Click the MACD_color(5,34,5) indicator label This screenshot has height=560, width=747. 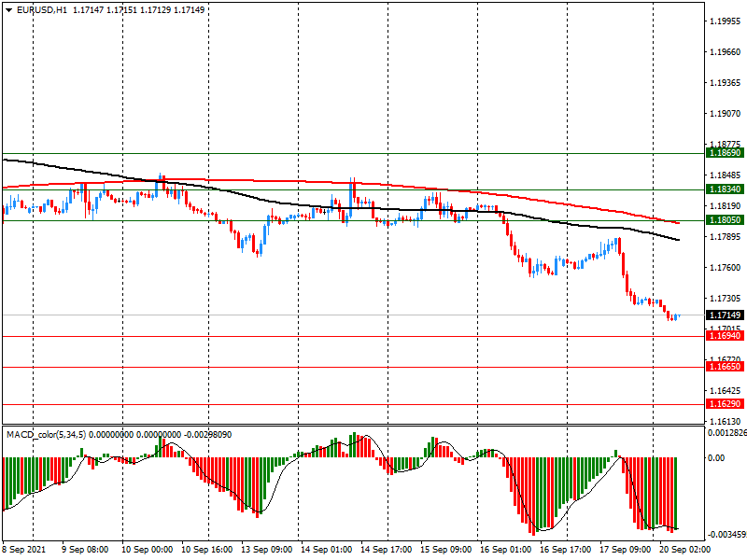(47, 435)
